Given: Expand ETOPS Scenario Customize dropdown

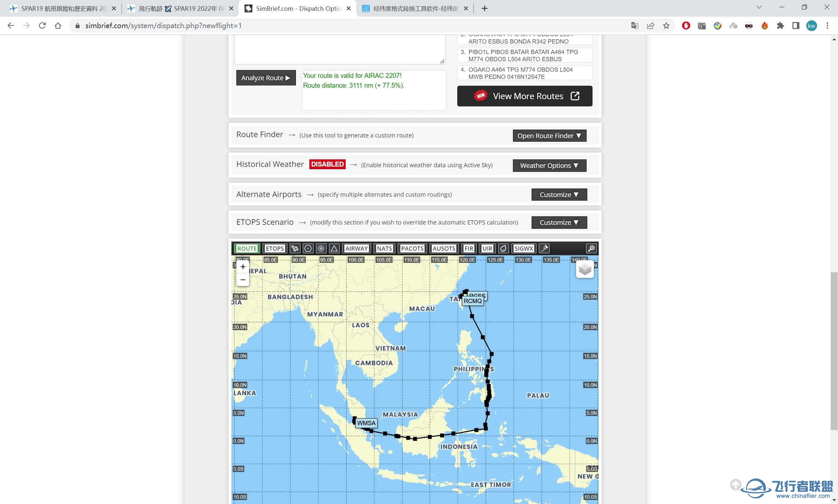Looking at the screenshot, I should coord(559,223).
